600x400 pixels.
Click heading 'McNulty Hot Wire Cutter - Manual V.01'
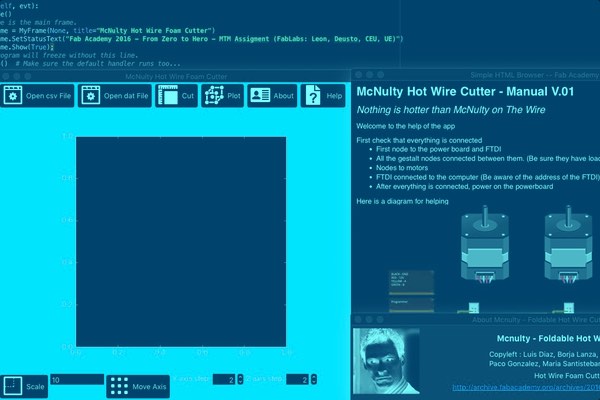tap(465, 91)
